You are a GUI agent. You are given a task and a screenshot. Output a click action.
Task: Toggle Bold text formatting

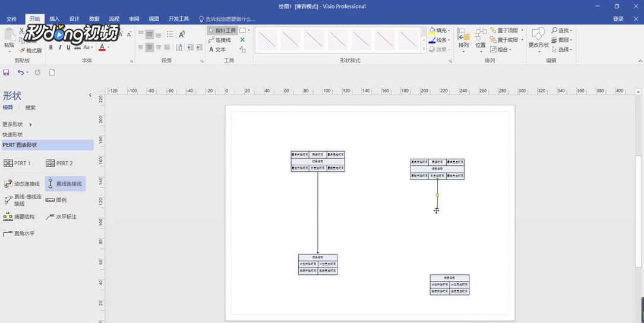click(51, 48)
